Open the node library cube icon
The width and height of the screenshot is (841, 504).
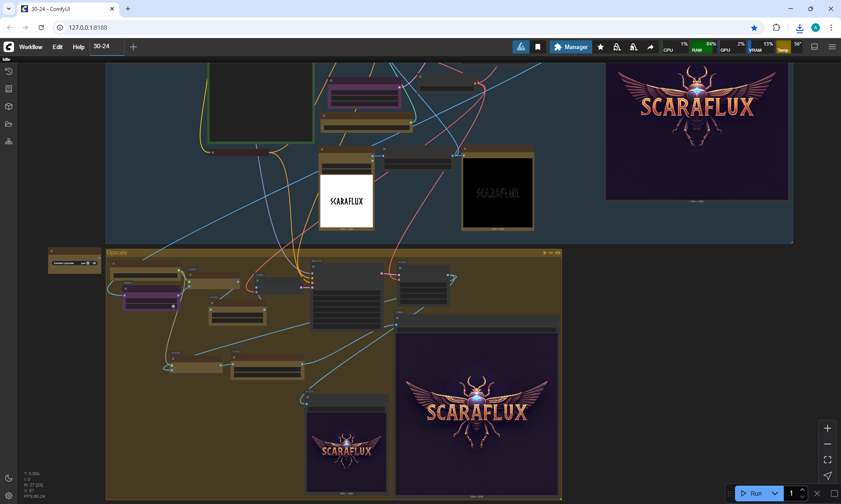(x=9, y=106)
